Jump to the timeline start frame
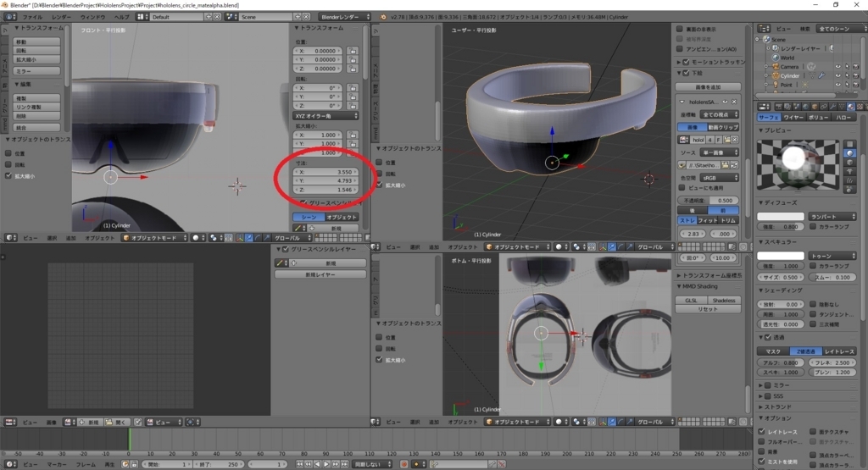 pos(299,464)
